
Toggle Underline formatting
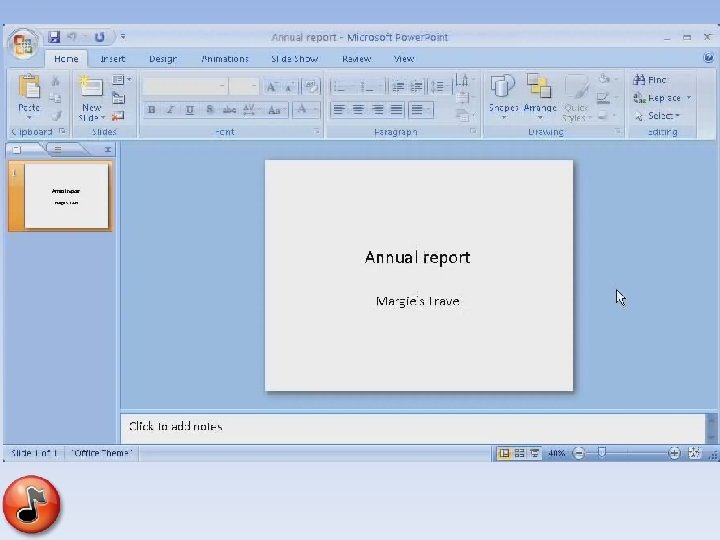[x=190, y=110]
